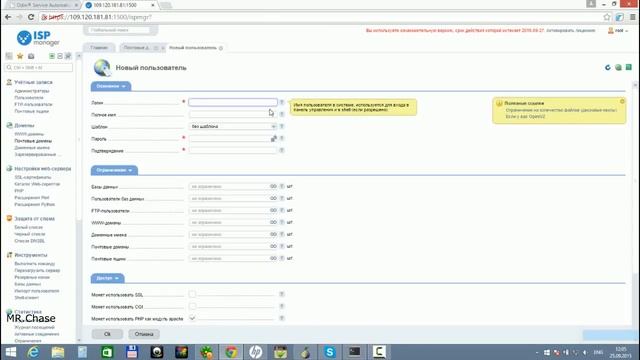Close the yellow Полезные ссылки hint box
640x360 pixels.
click(622, 101)
